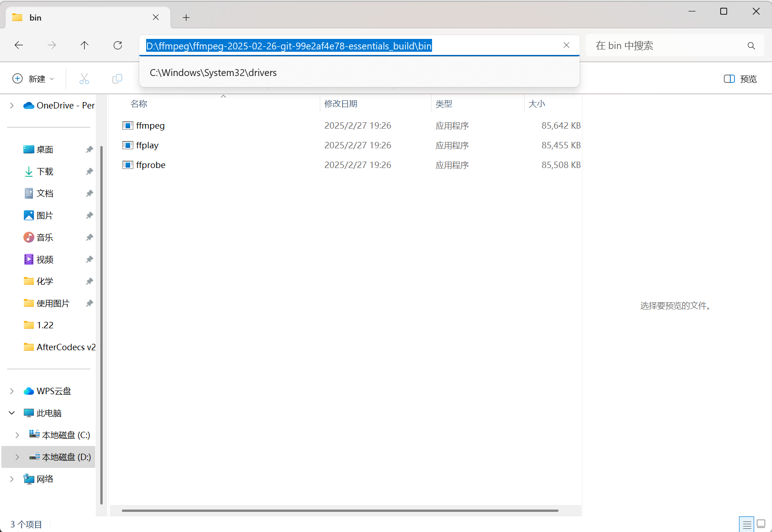The width and height of the screenshot is (772, 532).
Task: Click the ffplay file icon
Action: (x=128, y=145)
